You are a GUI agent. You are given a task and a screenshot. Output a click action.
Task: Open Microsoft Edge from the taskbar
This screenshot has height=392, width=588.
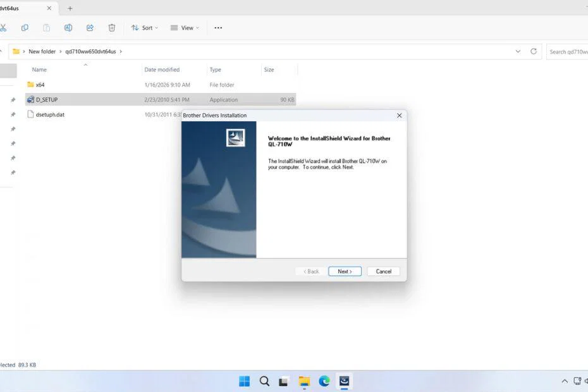[324, 381]
